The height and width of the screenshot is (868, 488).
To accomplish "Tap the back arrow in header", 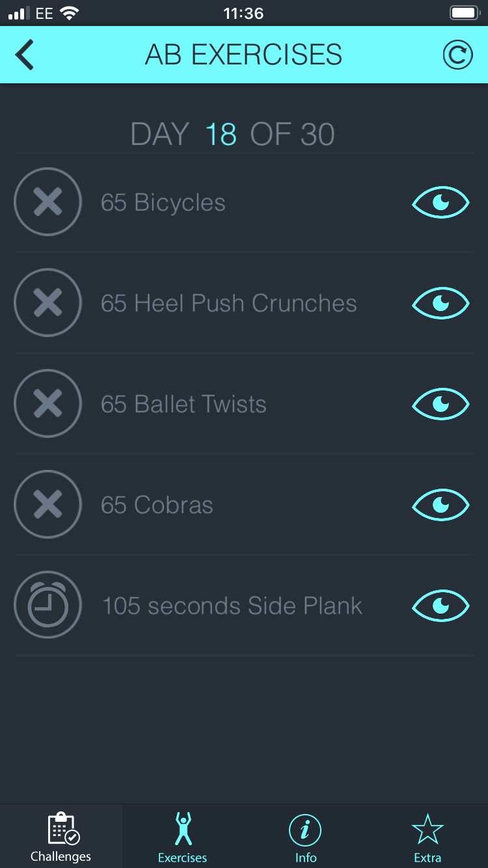I will point(25,55).
